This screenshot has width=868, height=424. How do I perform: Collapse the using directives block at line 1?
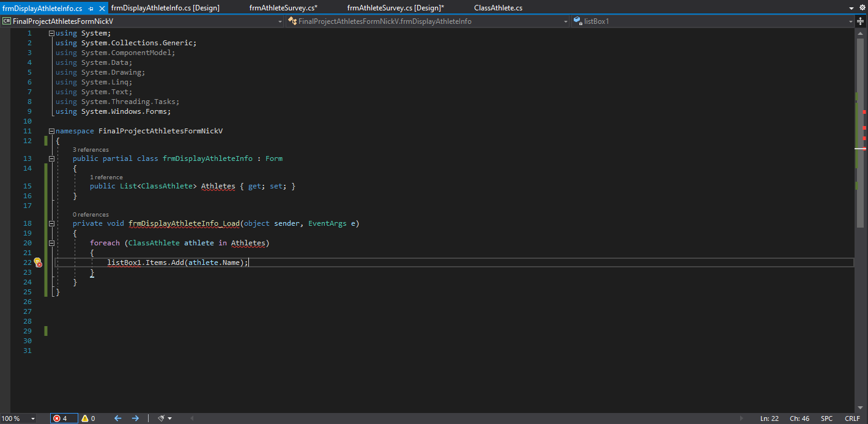(x=51, y=33)
